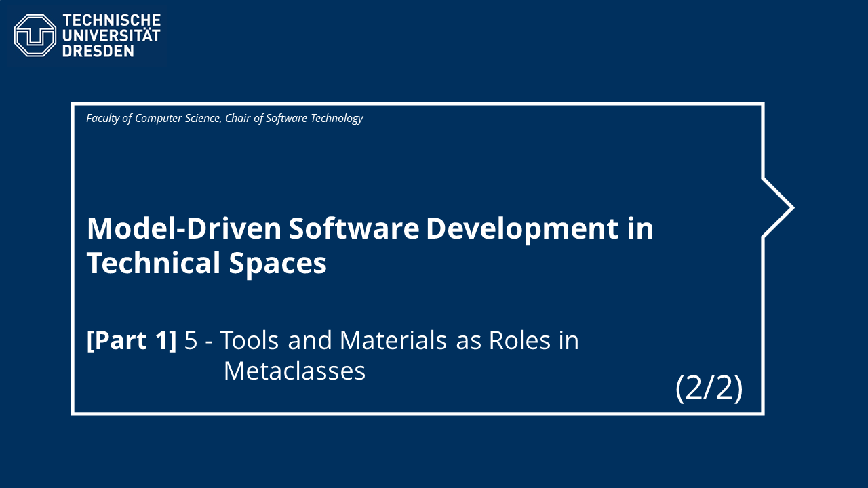Image resolution: width=868 pixels, height=488 pixels.
Task: Click the word UNIVERSITÄT in the logo
Action: click(111, 35)
